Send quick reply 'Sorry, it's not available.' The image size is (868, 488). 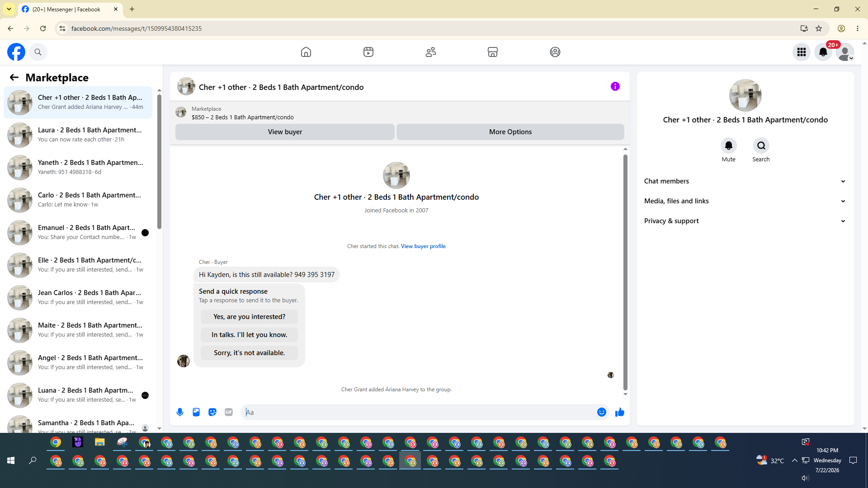point(250,353)
